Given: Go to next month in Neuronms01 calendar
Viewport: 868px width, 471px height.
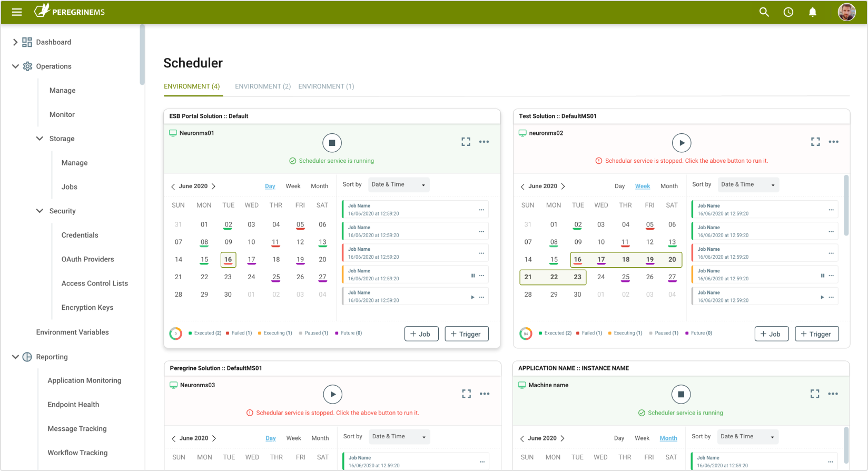Looking at the screenshot, I should pyautogui.click(x=213, y=187).
